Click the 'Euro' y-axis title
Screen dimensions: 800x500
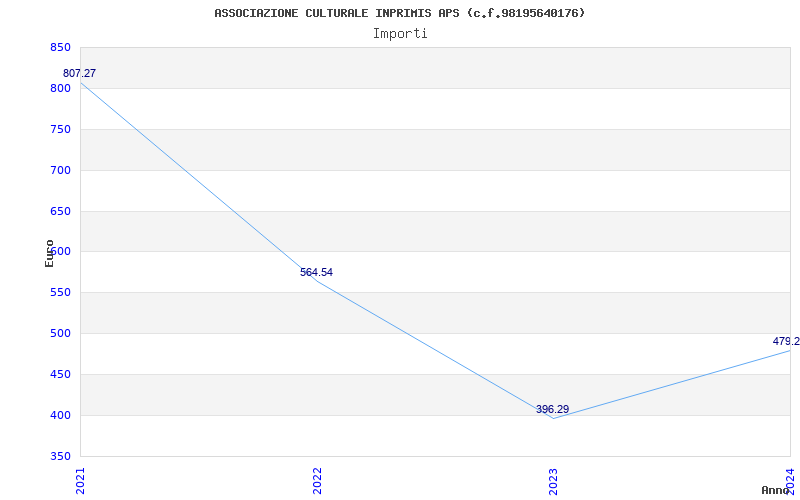(x=49, y=253)
